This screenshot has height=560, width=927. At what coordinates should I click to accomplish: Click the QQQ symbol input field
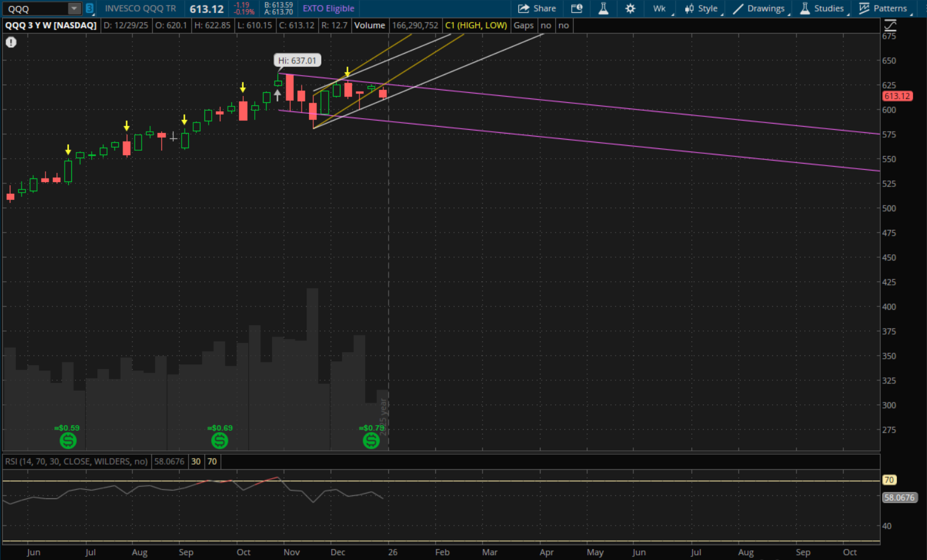tap(36, 9)
